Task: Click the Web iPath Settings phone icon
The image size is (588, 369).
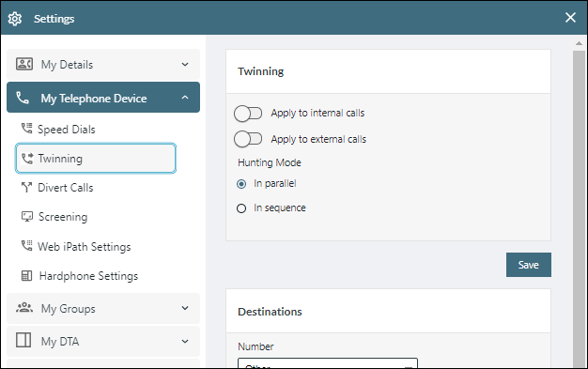Action: (26, 246)
